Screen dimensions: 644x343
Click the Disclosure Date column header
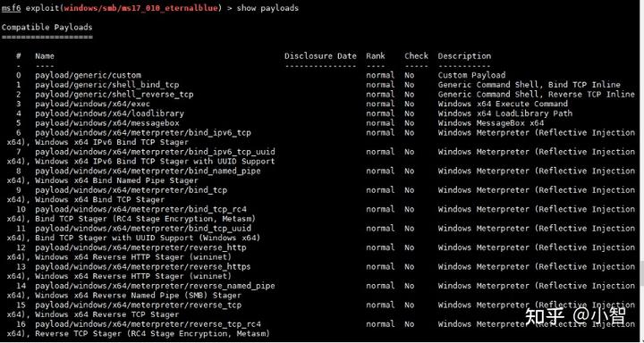(320, 56)
